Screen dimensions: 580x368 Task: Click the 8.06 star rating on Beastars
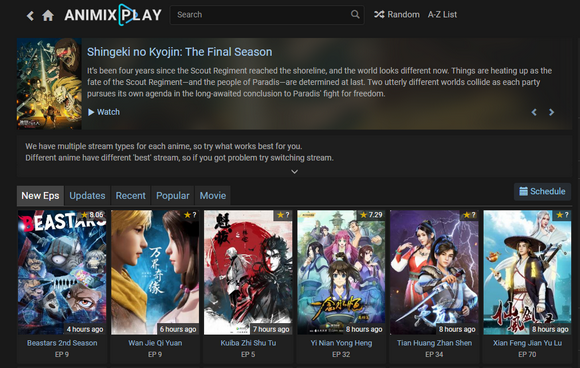pyautogui.click(x=92, y=215)
